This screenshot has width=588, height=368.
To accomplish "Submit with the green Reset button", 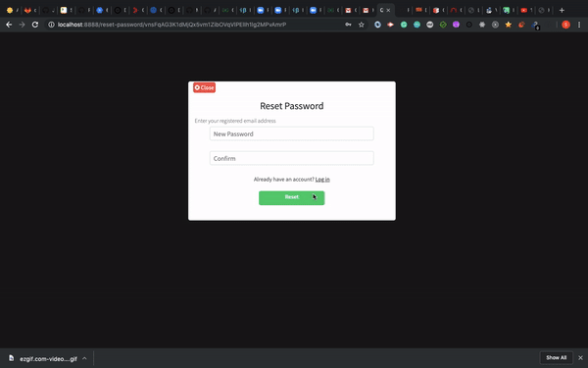I will [x=291, y=197].
